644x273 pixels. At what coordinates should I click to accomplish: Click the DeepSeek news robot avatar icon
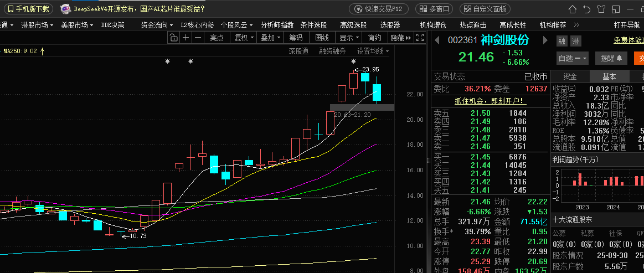[65, 9]
